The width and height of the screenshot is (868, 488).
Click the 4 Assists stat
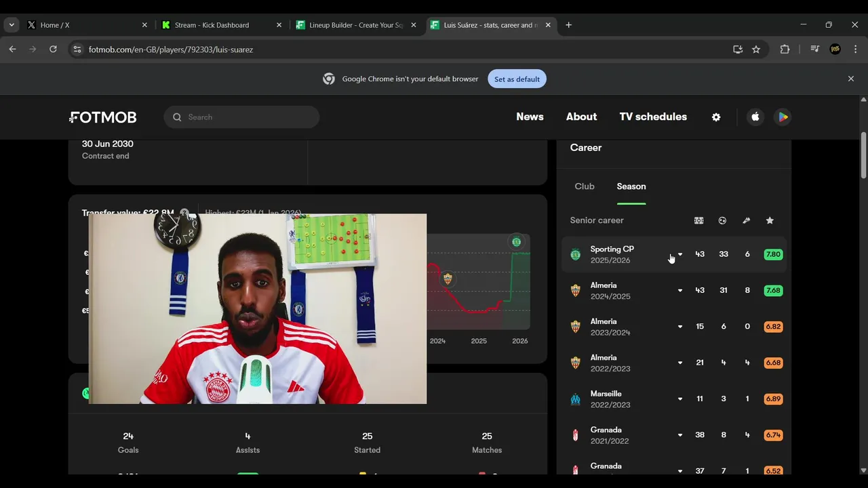[x=248, y=443]
